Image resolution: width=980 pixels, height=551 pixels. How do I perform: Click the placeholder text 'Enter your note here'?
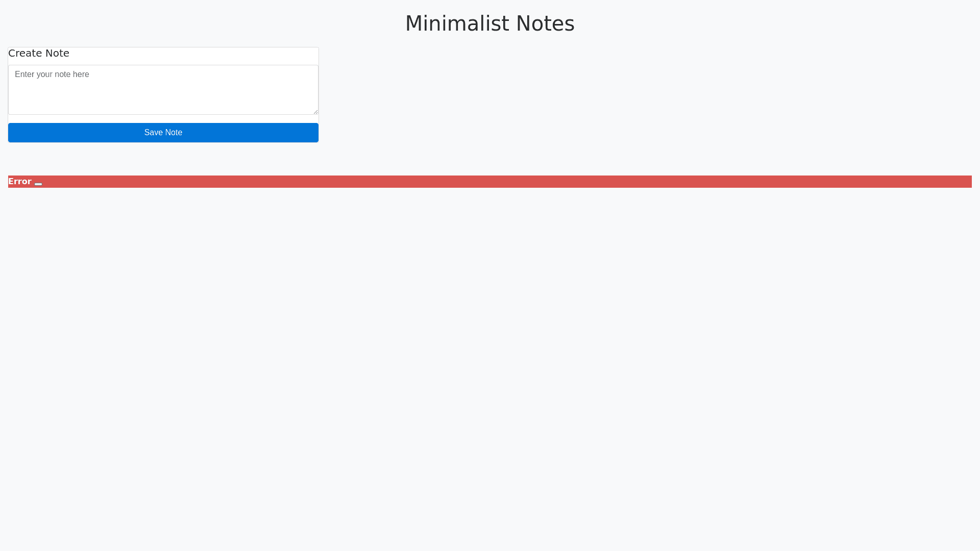52,74
